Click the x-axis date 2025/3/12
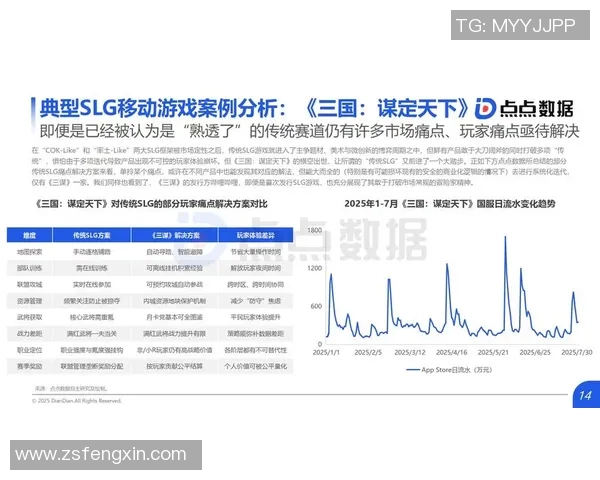The height and width of the screenshot is (480, 600). pos(410,352)
